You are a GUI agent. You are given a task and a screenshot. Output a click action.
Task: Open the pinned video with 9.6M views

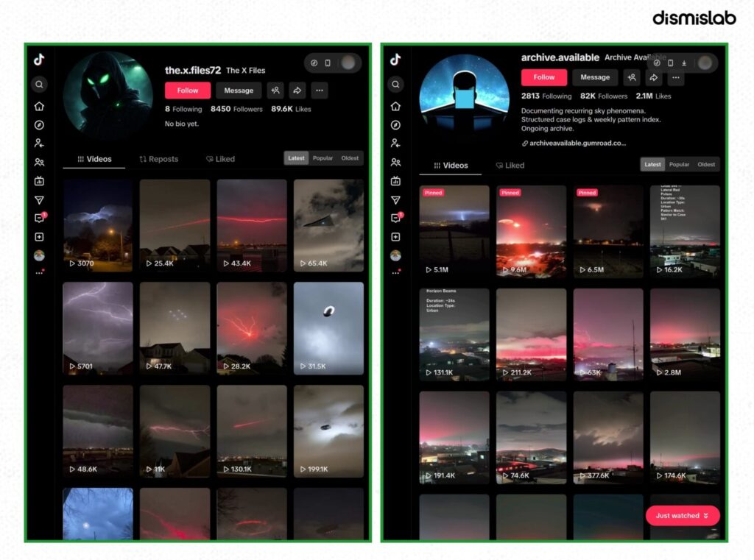(x=531, y=232)
